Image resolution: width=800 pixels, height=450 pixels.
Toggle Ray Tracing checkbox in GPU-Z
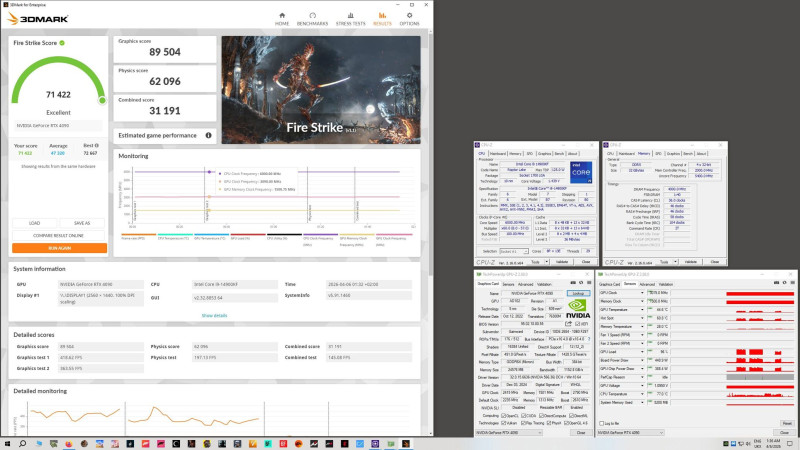click(x=523, y=423)
